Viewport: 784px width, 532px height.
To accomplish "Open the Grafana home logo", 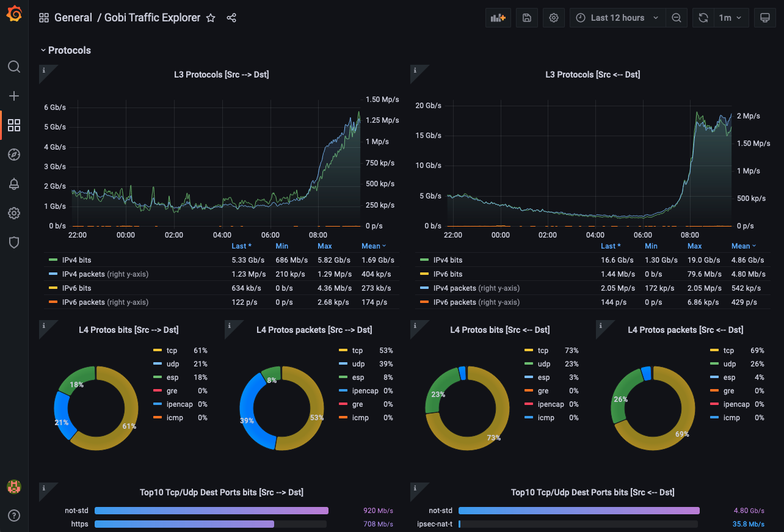I will click(x=14, y=14).
